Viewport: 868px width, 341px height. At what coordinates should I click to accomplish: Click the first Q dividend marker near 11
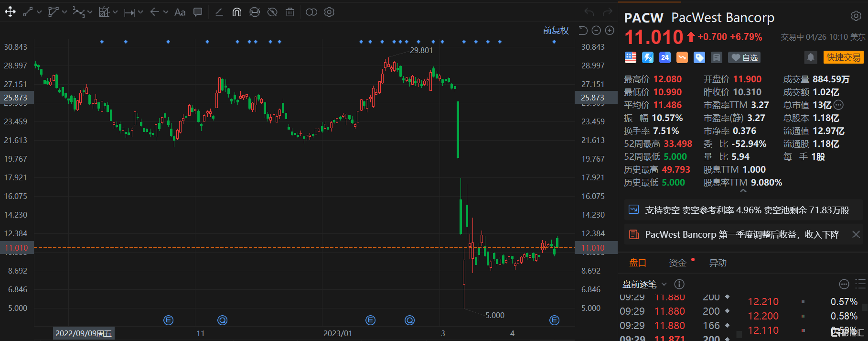[223, 320]
